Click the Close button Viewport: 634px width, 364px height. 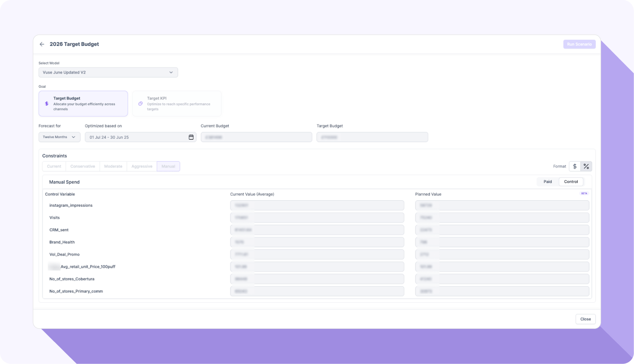pyautogui.click(x=585, y=319)
